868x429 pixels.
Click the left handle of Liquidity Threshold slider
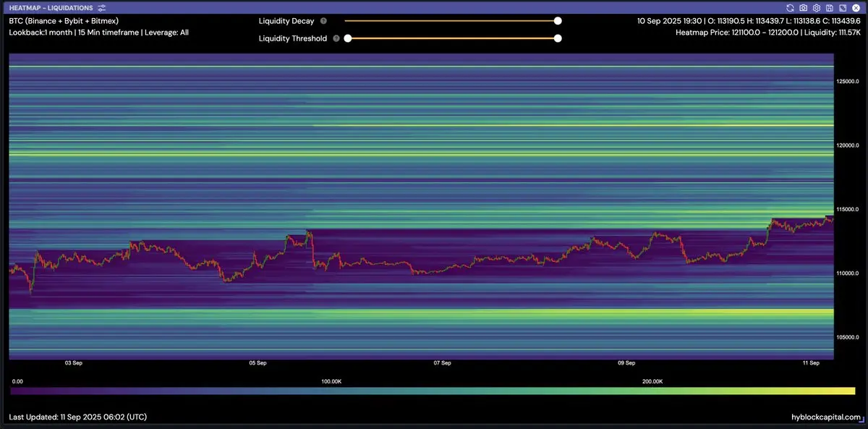pyautogui.click(x=348, y=38)
